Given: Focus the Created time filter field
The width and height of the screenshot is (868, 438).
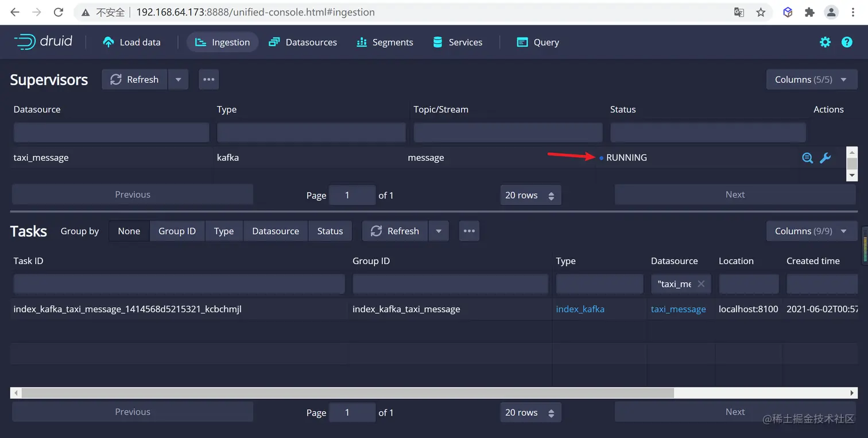Looking at the screenshot, I should click(822, 284).
